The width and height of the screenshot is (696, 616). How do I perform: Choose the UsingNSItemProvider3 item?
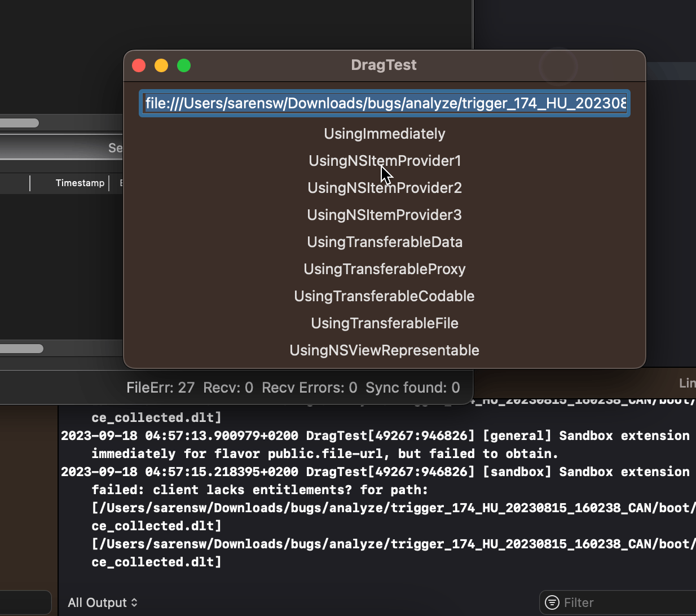click(384, 215)
